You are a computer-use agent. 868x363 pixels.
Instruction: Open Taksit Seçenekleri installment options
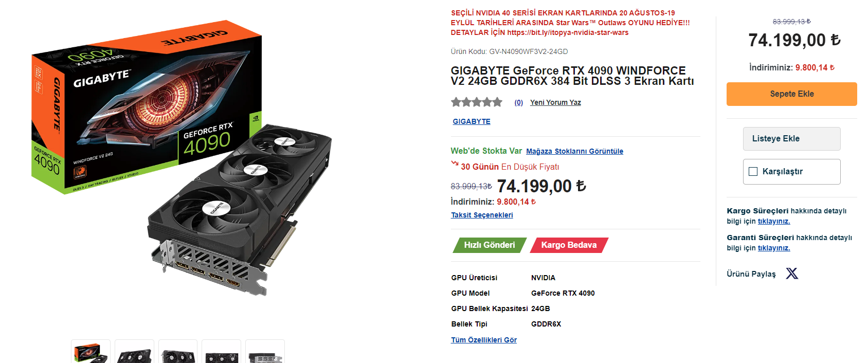point(482,215)
